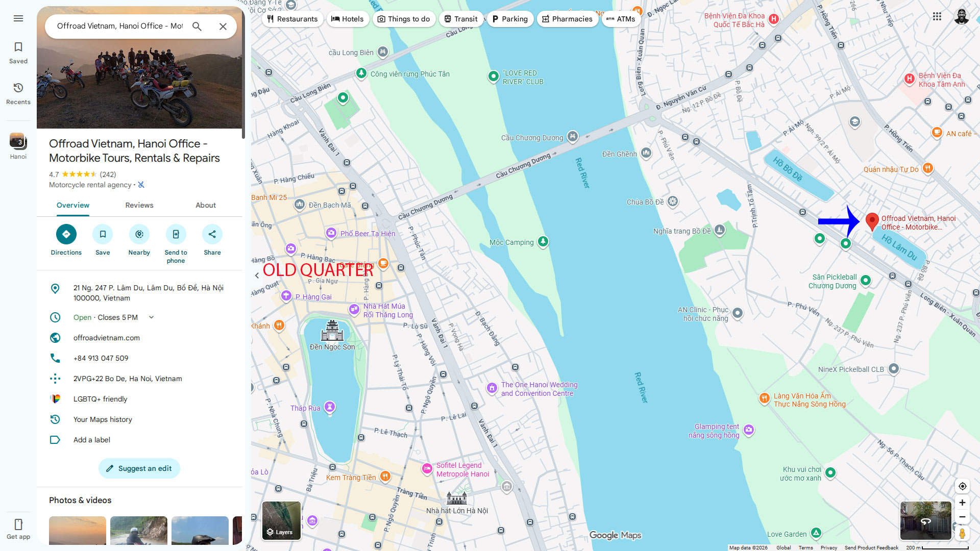Click the AN café map marker
980x551 pixels.
(x=937, y=133)
